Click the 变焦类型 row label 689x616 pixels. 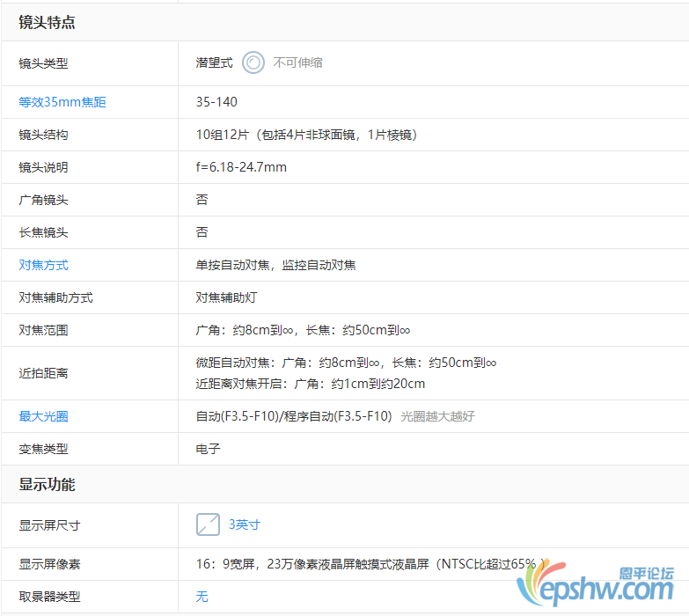pyautogui.click(x=43, y=449)
